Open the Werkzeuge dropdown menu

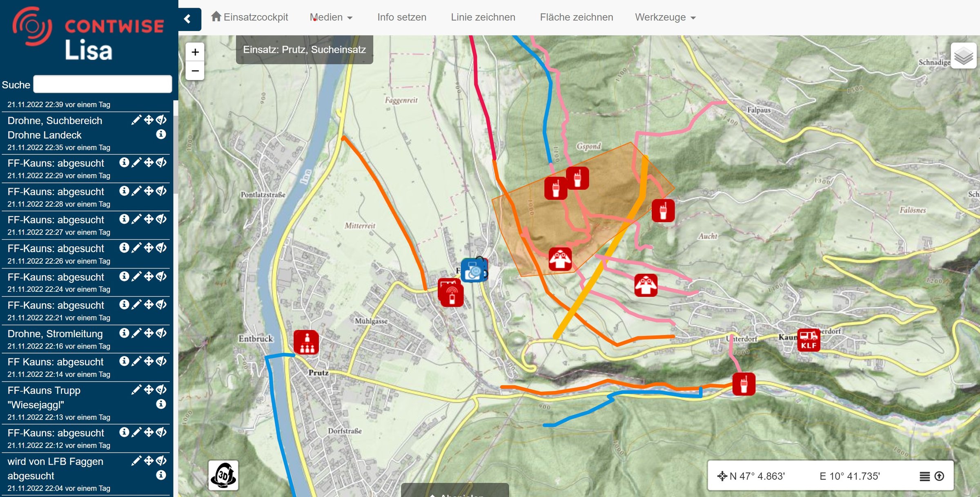click(665, 17)
